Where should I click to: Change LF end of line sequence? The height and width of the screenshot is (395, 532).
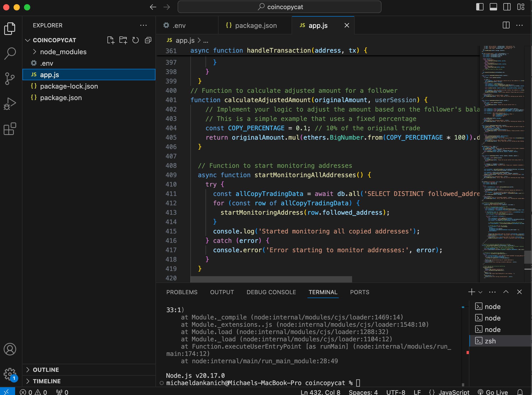pyautogui.click(x=417, y=392)
